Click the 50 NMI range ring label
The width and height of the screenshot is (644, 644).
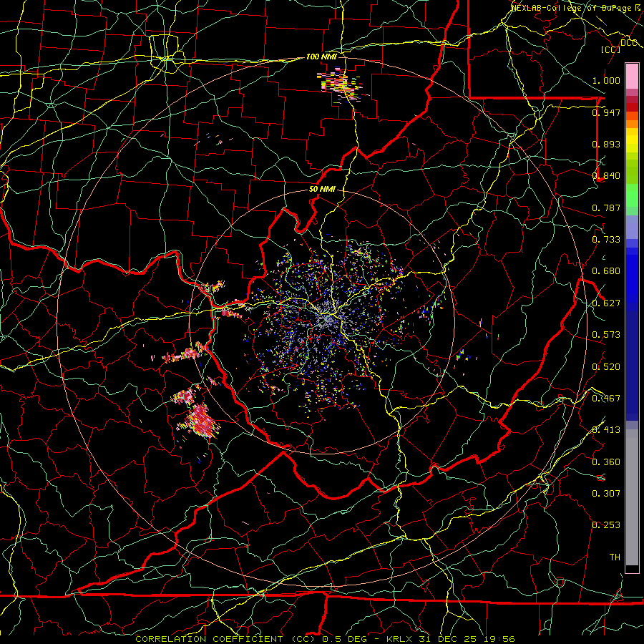coord(322,190)
